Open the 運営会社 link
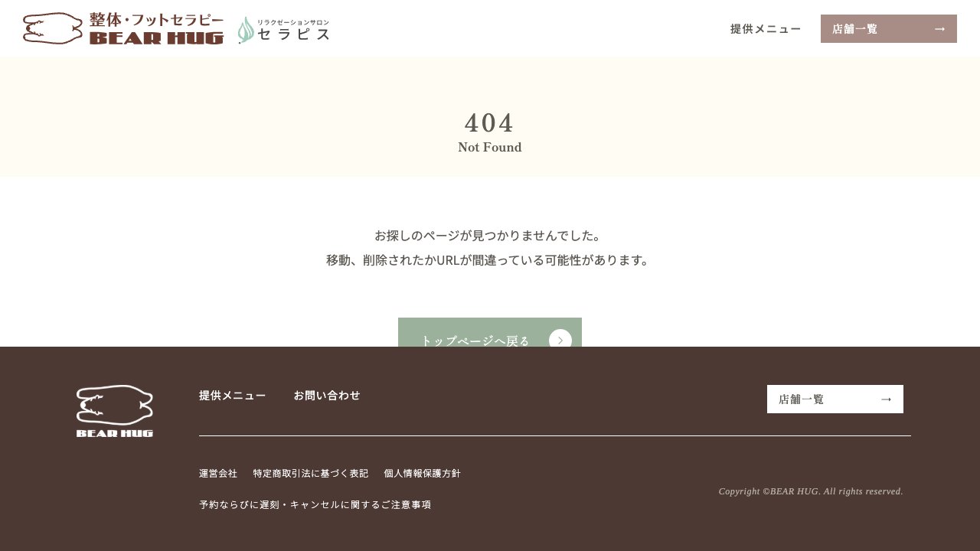 tap(217, 473)
